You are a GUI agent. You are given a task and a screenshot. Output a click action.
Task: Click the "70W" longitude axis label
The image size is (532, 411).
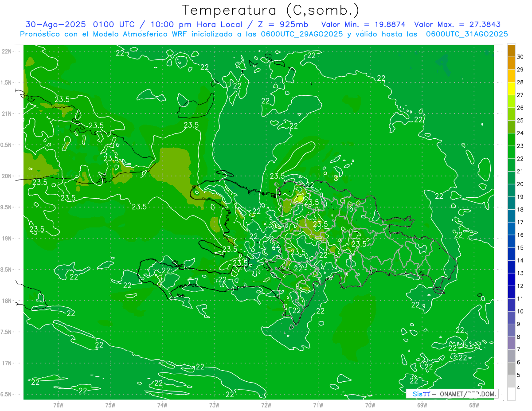(370, 405)
